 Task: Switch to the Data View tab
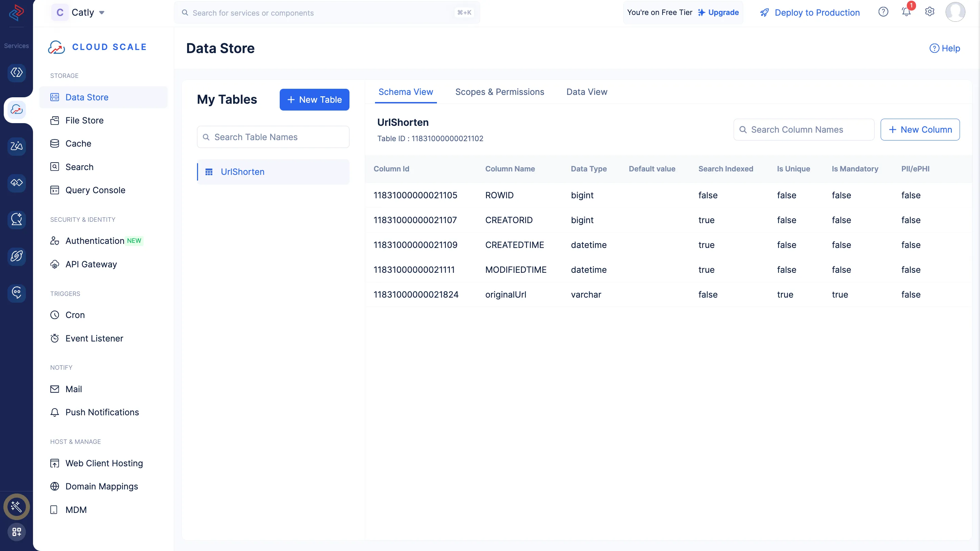[x=587, y=92]
